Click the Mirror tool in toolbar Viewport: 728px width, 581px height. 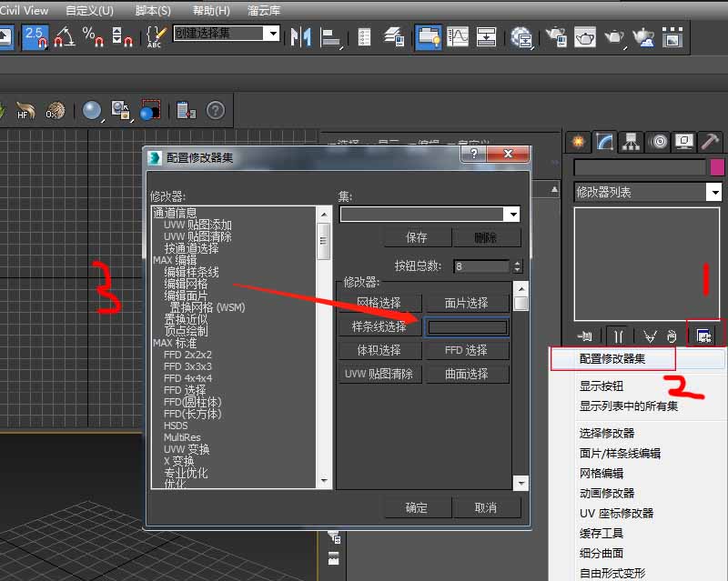pyautogui.click(x=300, y=37)
